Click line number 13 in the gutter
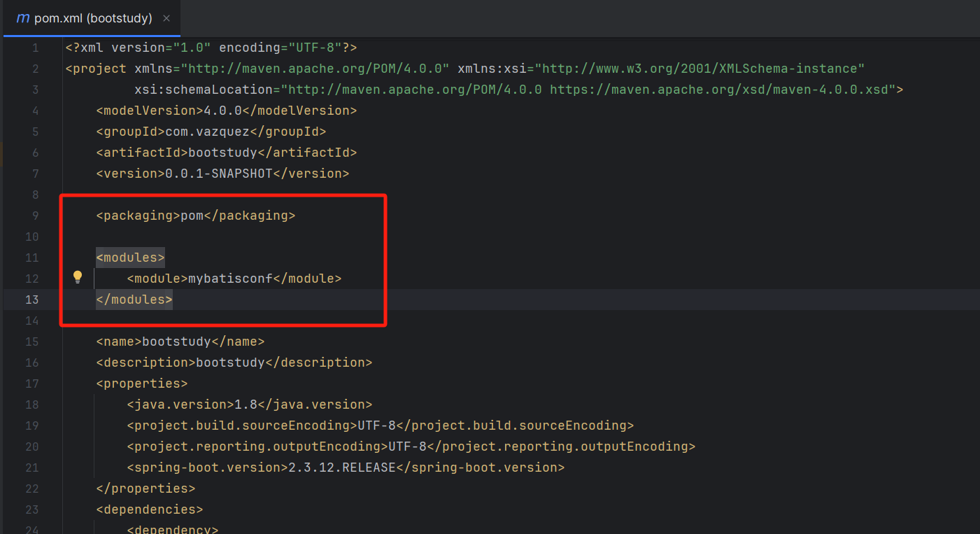Viewport: 980px width, 534px height. (31, 300)
